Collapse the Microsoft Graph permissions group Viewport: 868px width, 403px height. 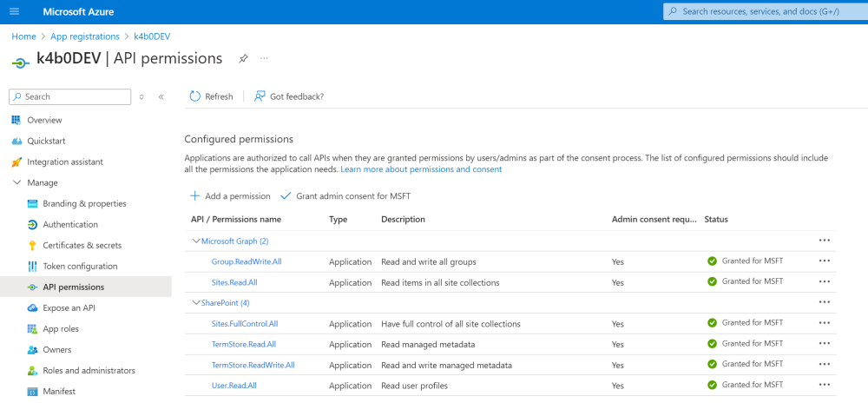coord(196,241)
